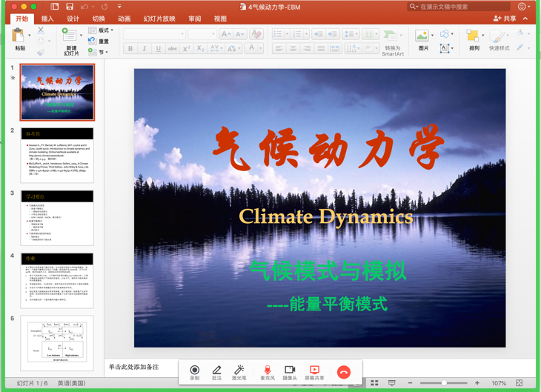Toggle the 摄像头 (camera) on or off
The height and width of the screenshot is (392, 541).
coord(290,370)
